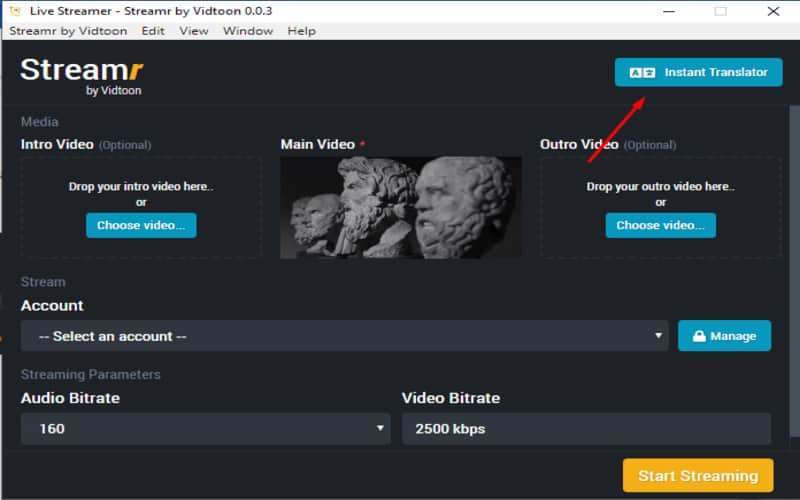Open the Streamr by Vidtoon menu
This screenshot has height=500, width=800.
(68, 31)
